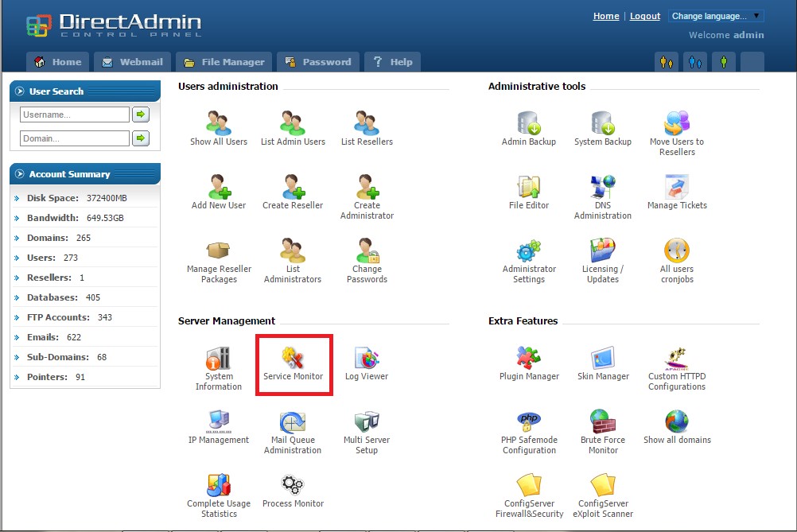Open Show All Users icon
This screenshot has width=797, height=532.
tap(219, 129)
